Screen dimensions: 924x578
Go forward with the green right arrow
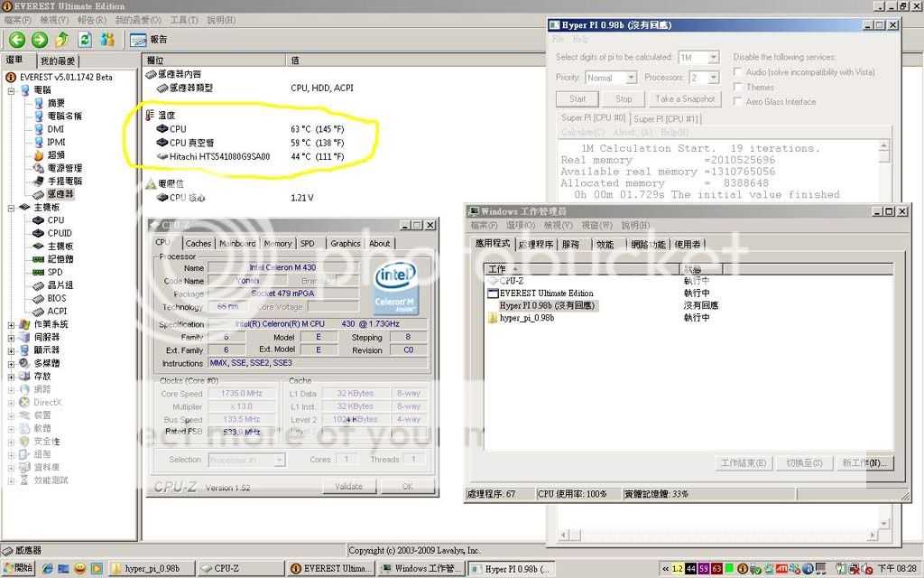pos(40,40)
